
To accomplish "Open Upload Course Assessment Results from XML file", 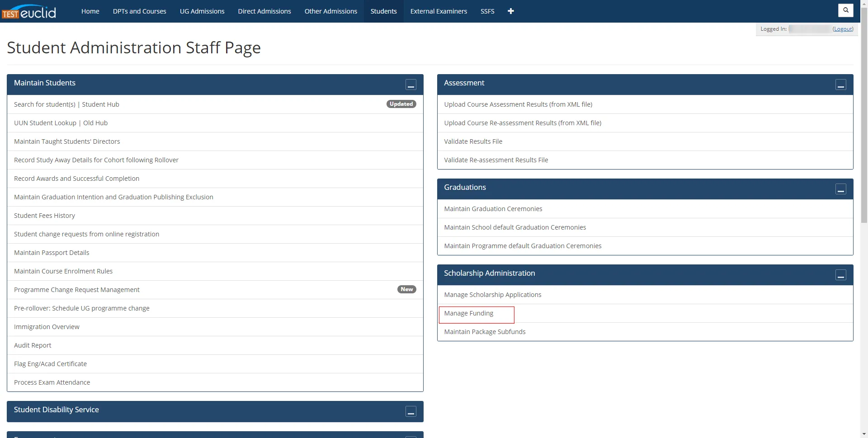I will (x=518, y=104).
